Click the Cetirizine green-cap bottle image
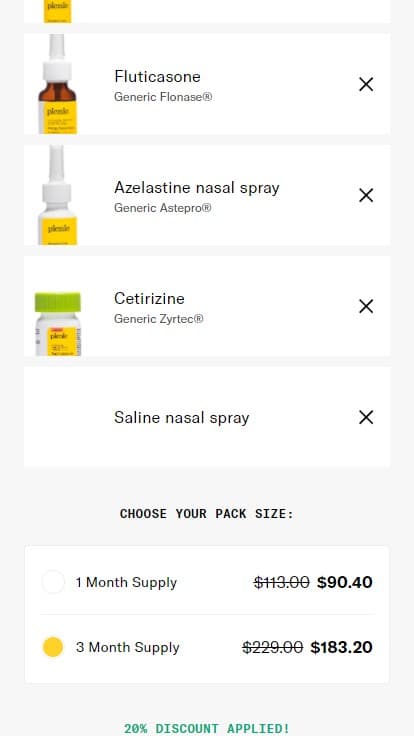Screen dimensions: 414x736 tap(58, 324)
